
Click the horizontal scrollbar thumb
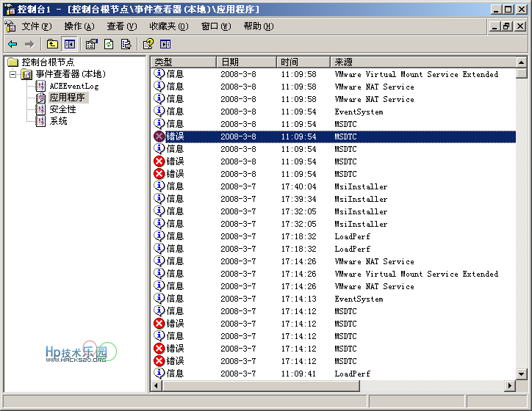click(x=261, y=385)
